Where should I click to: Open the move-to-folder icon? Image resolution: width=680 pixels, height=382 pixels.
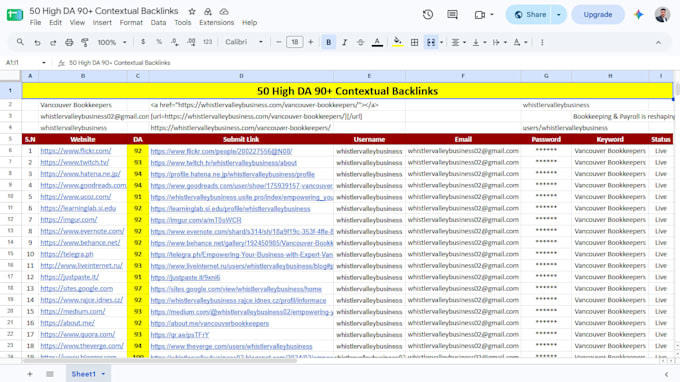208,11
